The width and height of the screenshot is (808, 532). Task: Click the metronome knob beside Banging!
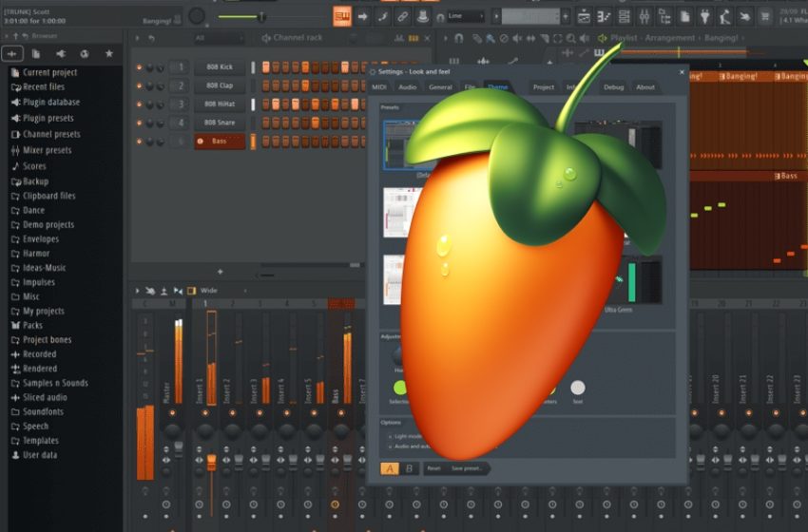pyautogui.click(x=197, y=16)
